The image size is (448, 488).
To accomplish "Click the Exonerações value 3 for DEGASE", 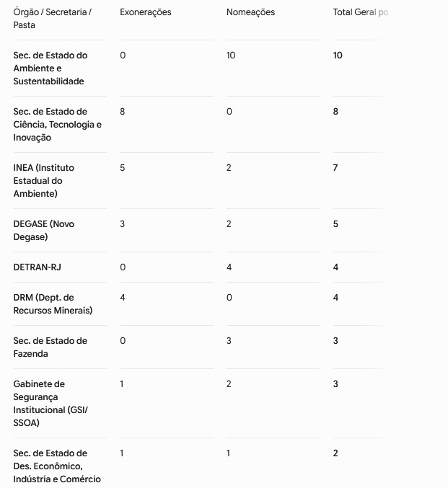I will [123, 223].
